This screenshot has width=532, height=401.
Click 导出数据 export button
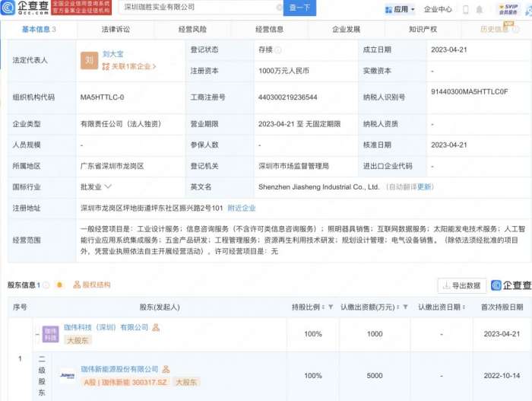point(462,285)
